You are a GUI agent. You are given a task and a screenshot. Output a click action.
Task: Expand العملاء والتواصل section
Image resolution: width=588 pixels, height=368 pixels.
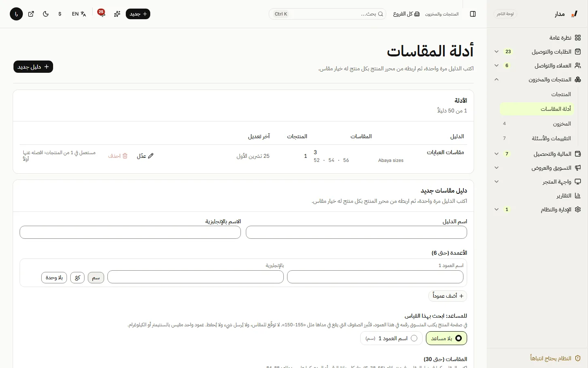537,65
